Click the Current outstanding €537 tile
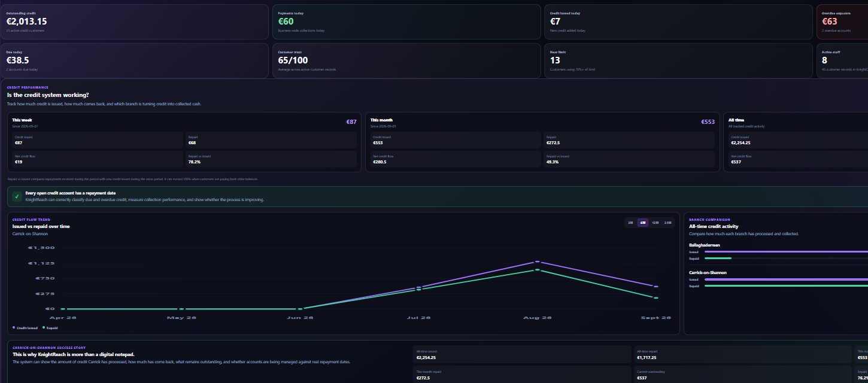The height and width of the screenshot is (383, 868). coord(742,375)
